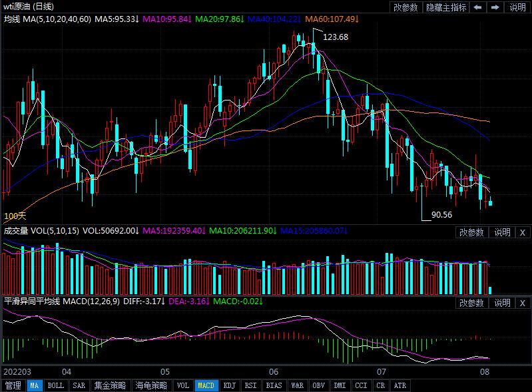The height and width of the screenshot is (392, 532).
Task: Click 改参数 for the main MA chart
Action: coord(405,7)
